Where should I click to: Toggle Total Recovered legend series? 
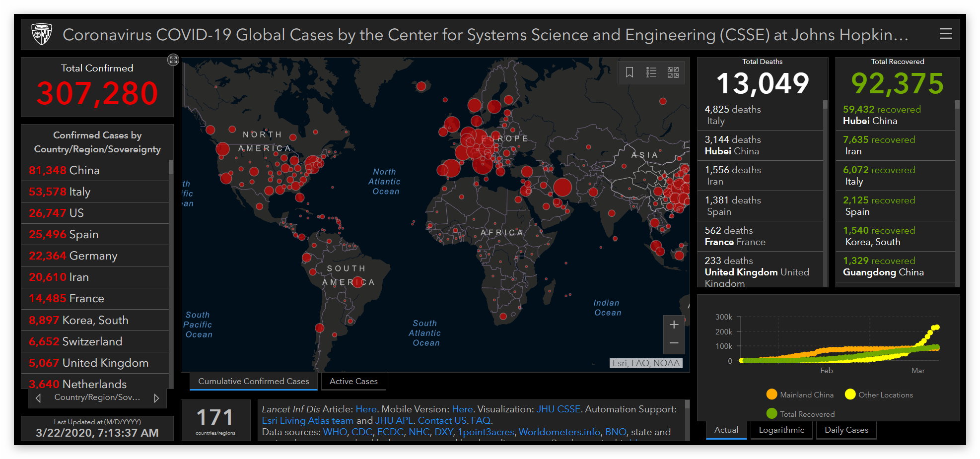pyautogui.click(x=800, y=413)
